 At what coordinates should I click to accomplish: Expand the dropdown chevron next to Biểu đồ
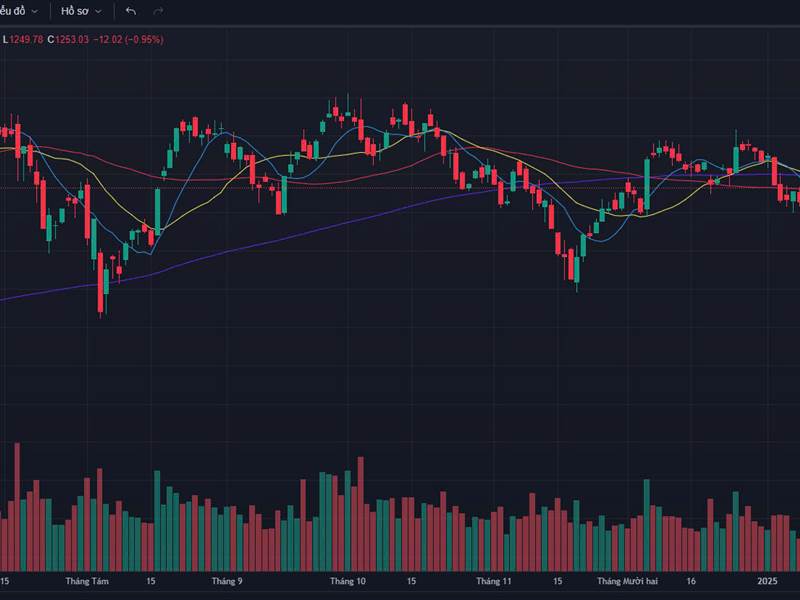click(33, 11)
